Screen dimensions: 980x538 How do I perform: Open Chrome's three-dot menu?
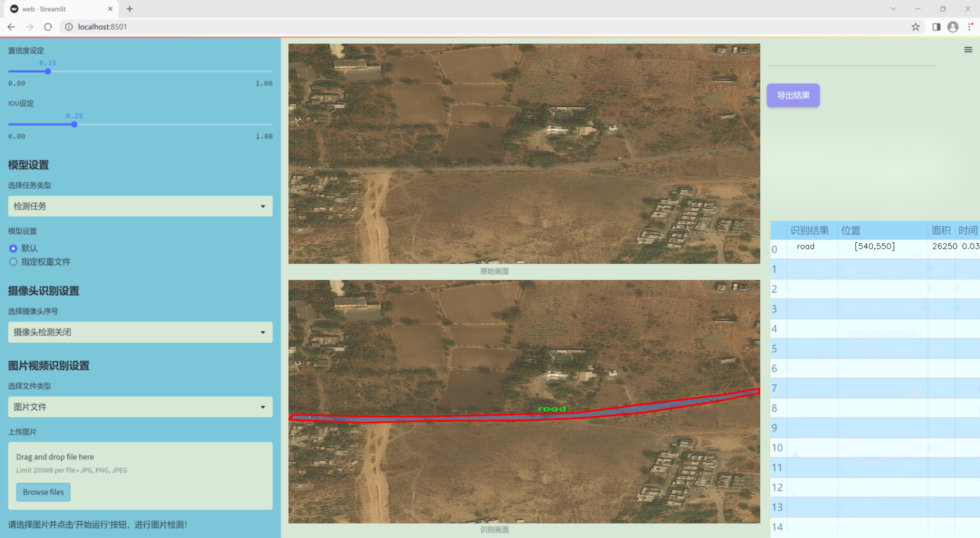970,27
